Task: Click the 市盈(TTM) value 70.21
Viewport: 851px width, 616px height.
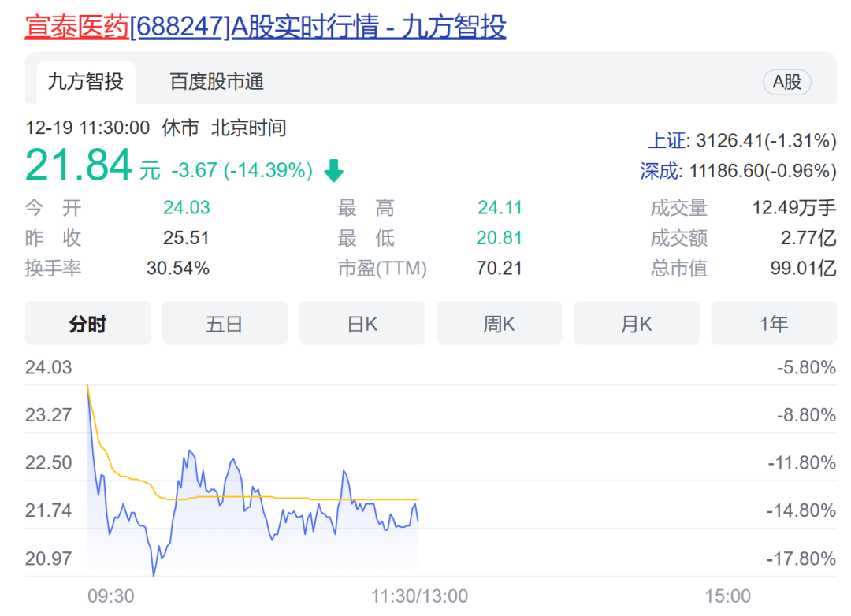Action: pyautogui.click(x=500, y=268)
